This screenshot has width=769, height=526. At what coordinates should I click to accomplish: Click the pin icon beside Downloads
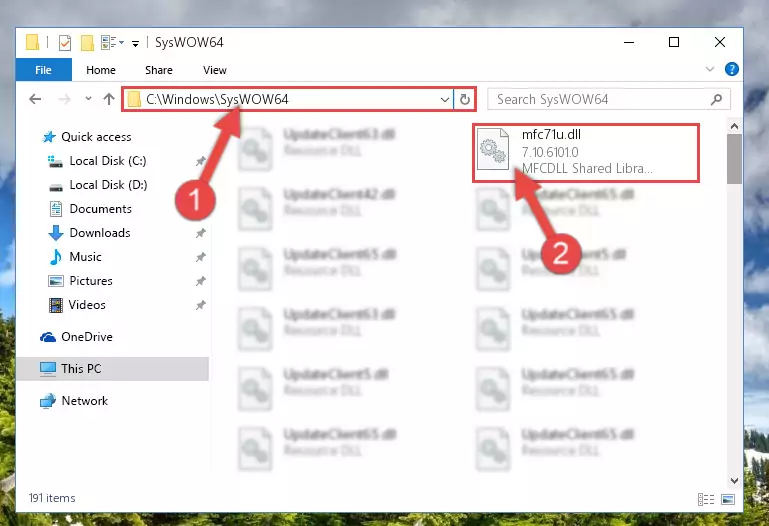point(201,233)
